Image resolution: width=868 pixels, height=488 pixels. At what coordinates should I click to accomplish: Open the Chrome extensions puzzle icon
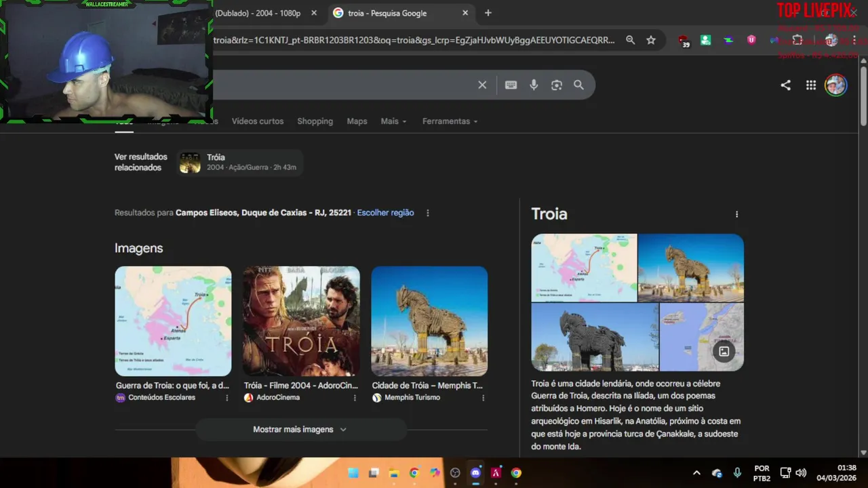pos(797,40)
